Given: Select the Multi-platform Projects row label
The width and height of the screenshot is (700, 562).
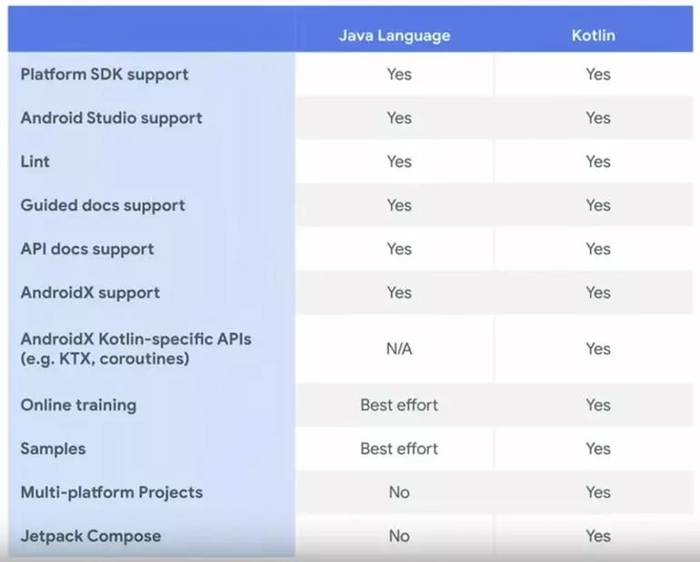Looking at the screenshot, I should point(112,492).
